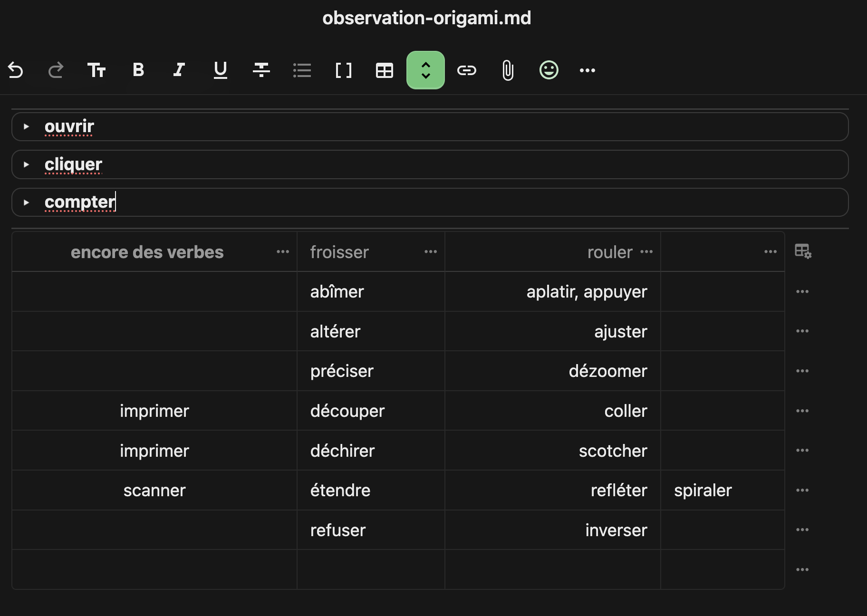Open table settings icon beside the header

pos(803,251)
